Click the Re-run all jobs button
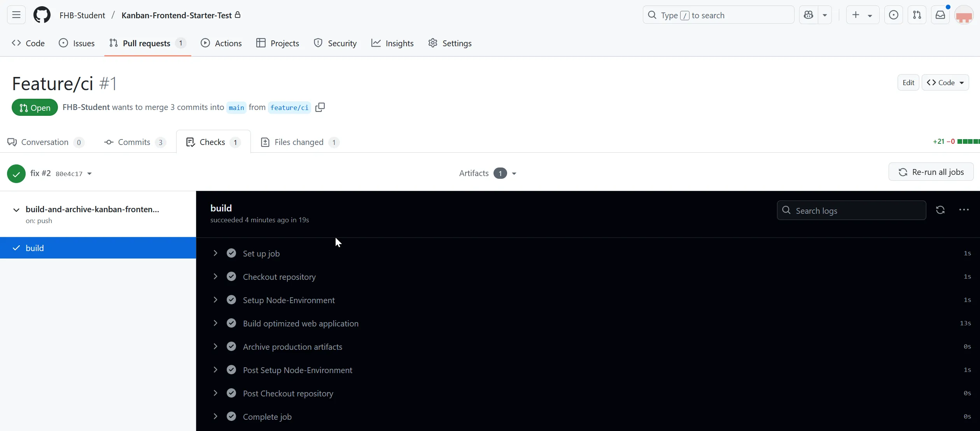This screenshot has width=980, height=431. (x=931, y=171)
